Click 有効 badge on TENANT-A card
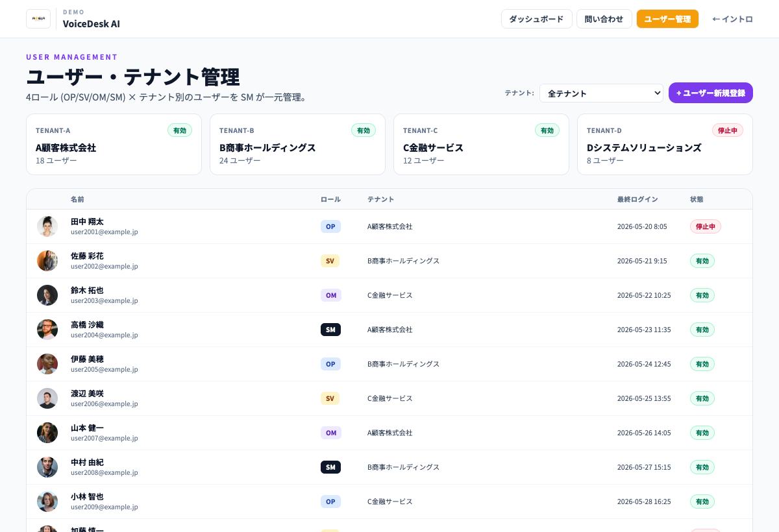779x532 pixels. coord(180,130)
